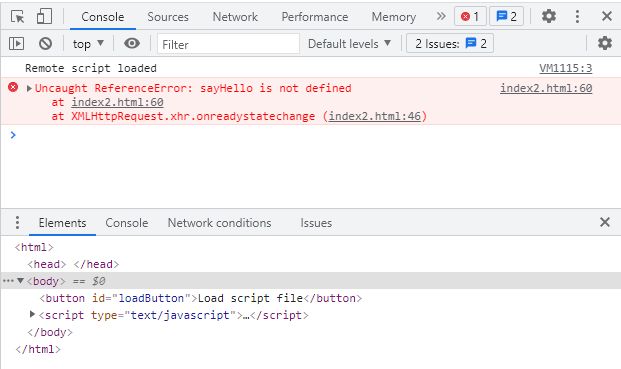Select the head element node
This screenshot has width=621, height=369.
73,264
